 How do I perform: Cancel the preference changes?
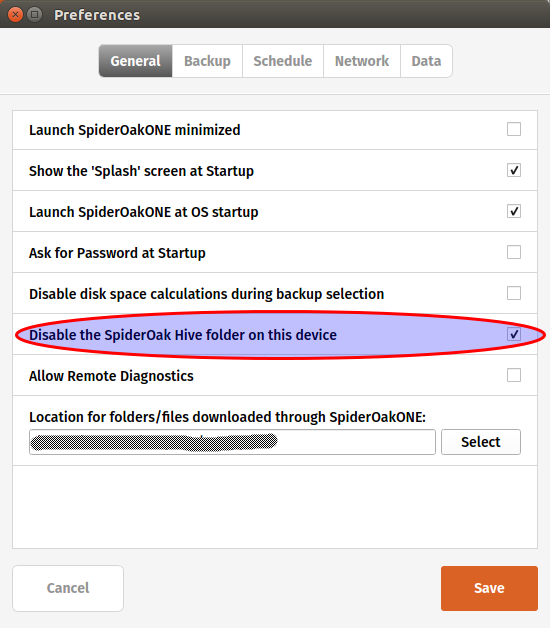coord(68,588)
